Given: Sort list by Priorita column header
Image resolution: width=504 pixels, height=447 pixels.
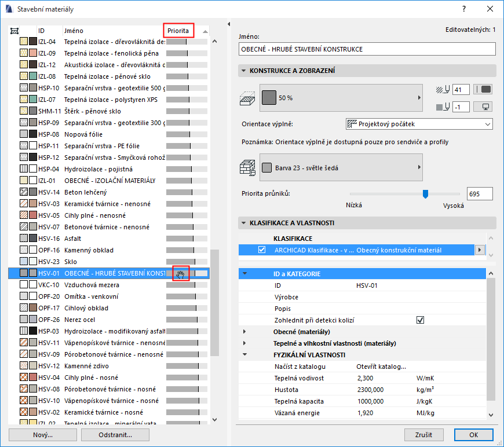Looking at the screenshot, I should click(x=178, y=31).
